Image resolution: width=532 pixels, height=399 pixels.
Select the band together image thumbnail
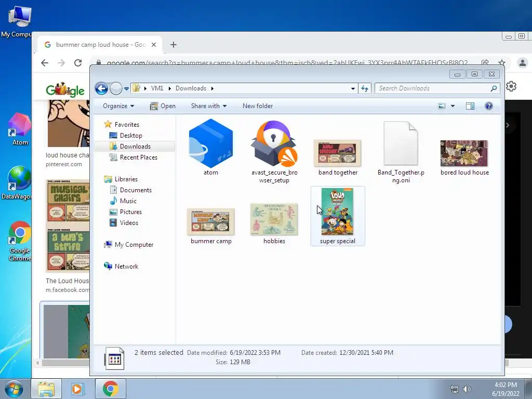[338, 153]
